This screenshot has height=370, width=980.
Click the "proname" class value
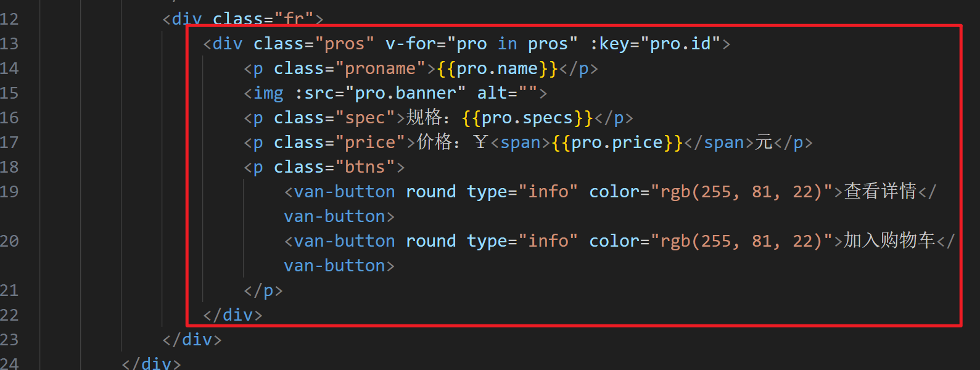pyautogui.click(x=380, y=68)
